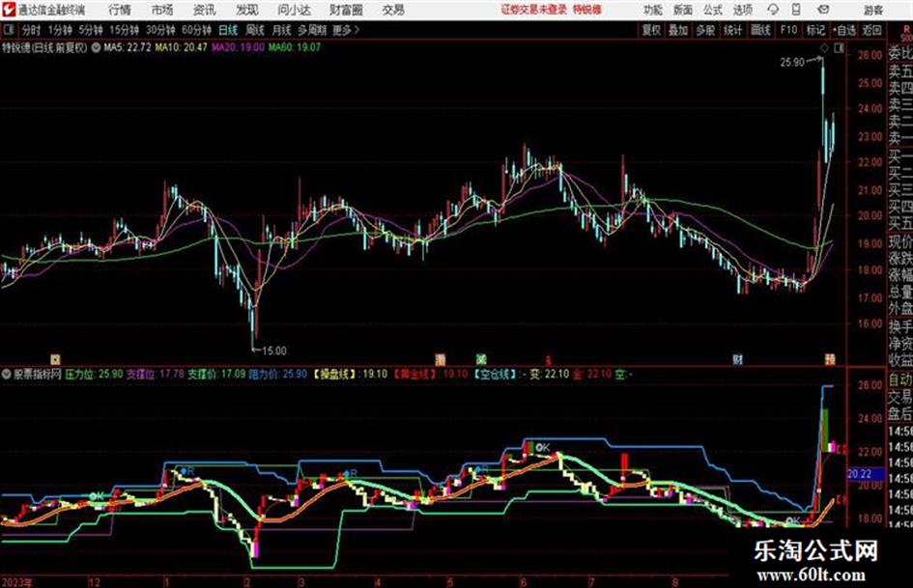Click the MA60: 19.07 indicator value
The image size is (913, 588).
(294, 47)
